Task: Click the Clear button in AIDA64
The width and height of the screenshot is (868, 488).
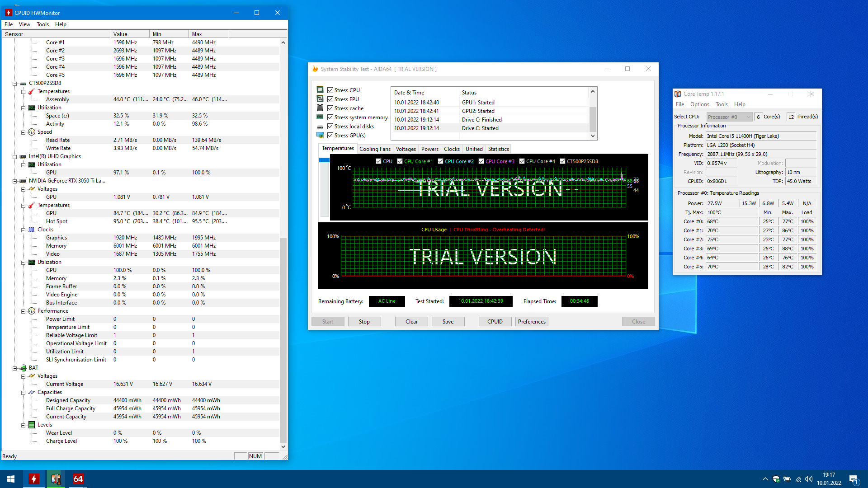Action: coord(411,322)
